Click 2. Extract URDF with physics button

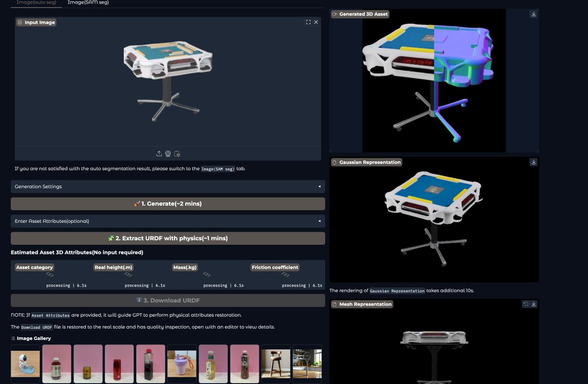[168, 238]
